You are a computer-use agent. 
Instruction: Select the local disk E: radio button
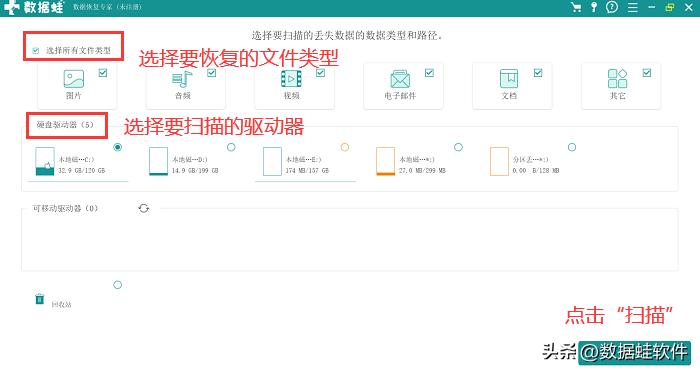pyautogui.click(x=345, y=147)
